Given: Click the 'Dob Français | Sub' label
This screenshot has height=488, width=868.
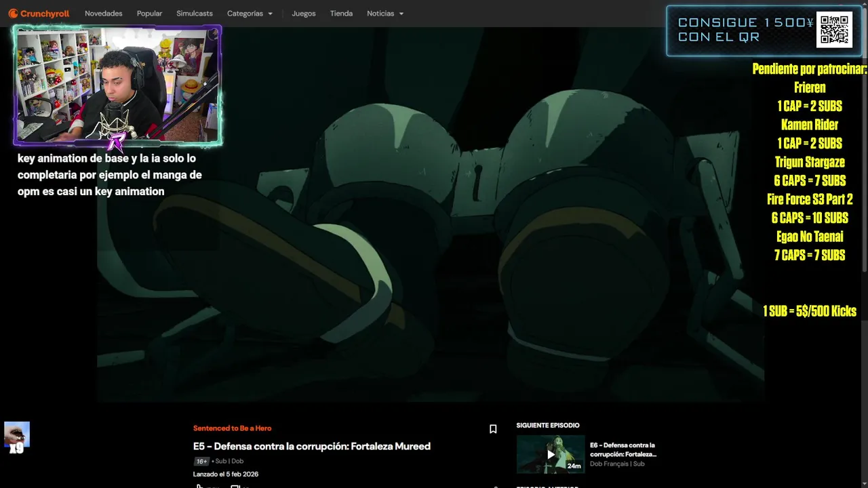Looking at the screenshot, I should tap(617, 464).
